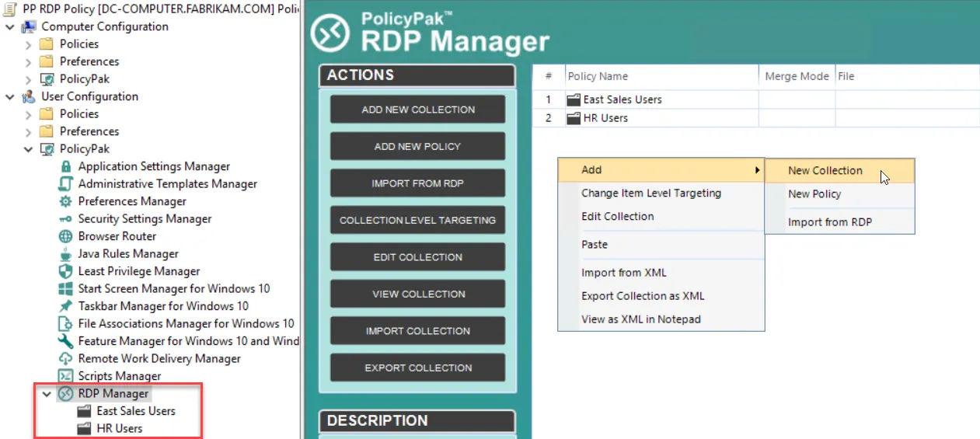Expand PolicyPak under Computer Configuration
The width and height of the screenshot is (980, 439).
(29, 79)
